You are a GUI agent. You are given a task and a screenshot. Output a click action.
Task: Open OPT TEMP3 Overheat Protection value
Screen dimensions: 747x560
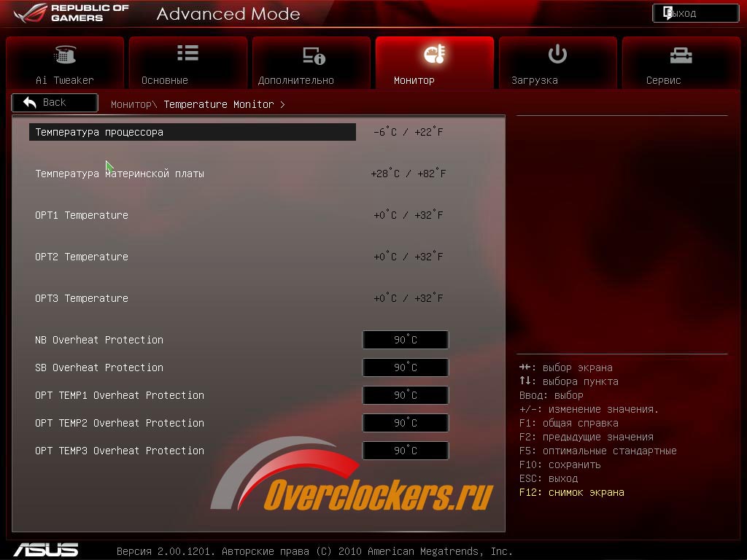[406, 450]
